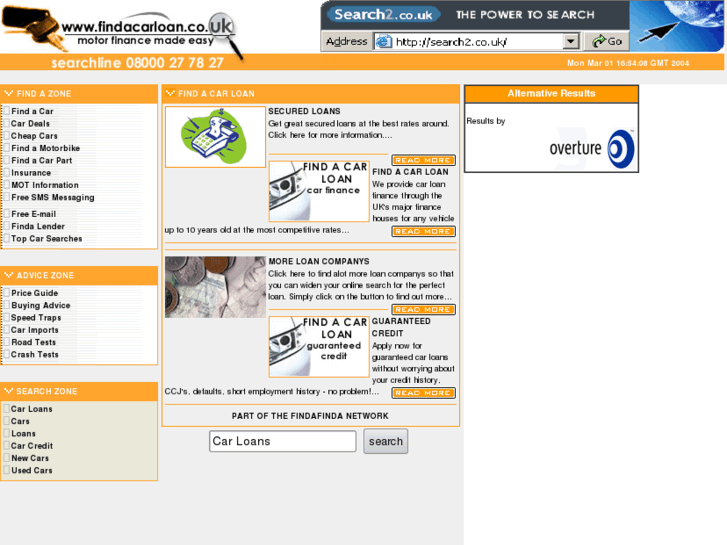Open the address bar dropdown arrow

point(571,42)
